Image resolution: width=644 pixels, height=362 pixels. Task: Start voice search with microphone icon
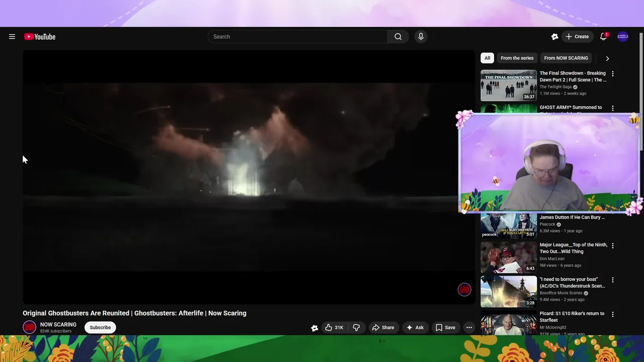[421, 37]
